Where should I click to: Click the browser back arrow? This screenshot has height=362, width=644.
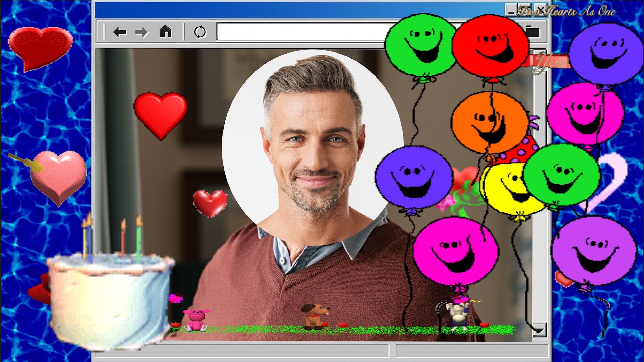click(119, 32)
